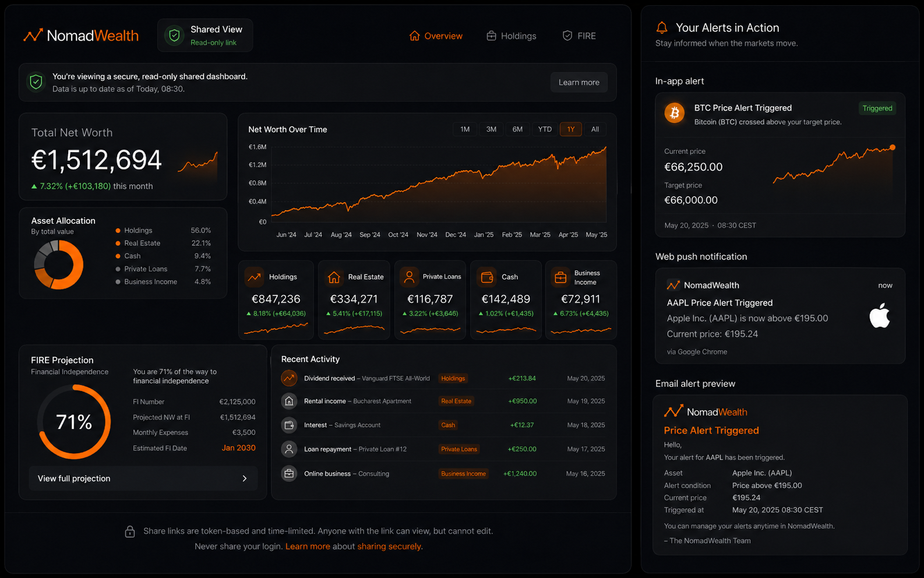
Task: Click the Loan repayment person icon
Action: (289, 449)
